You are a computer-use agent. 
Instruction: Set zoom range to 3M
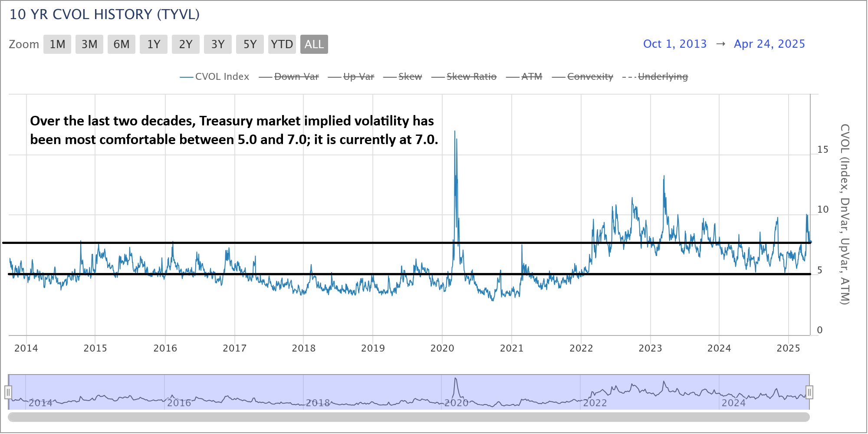click(89, 44)
